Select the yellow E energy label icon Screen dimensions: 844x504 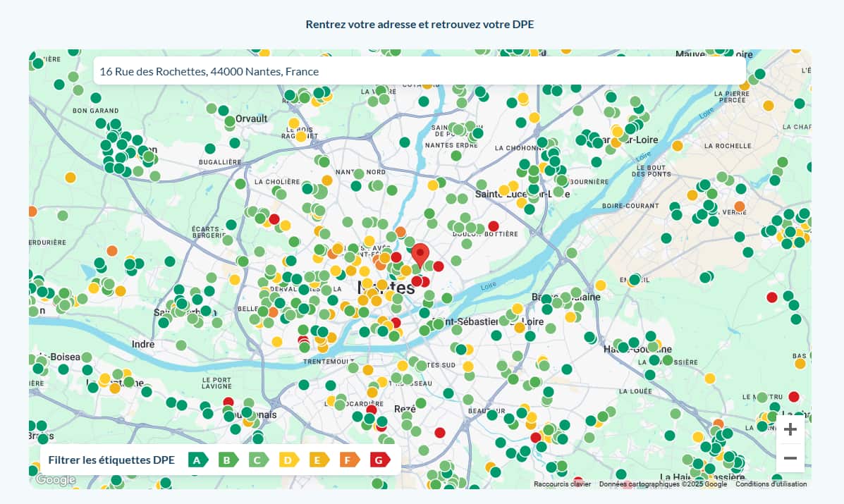(x=319, y=460)
